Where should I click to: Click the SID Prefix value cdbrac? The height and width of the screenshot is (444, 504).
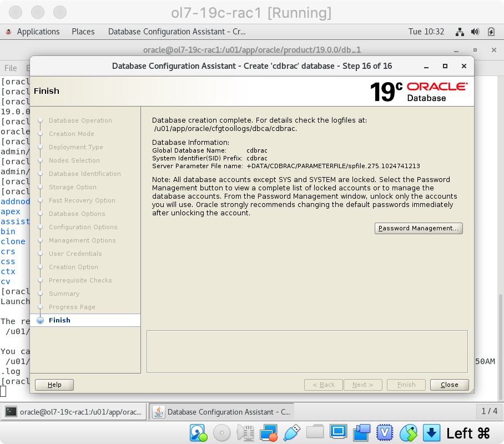click(x=257, y=158)
